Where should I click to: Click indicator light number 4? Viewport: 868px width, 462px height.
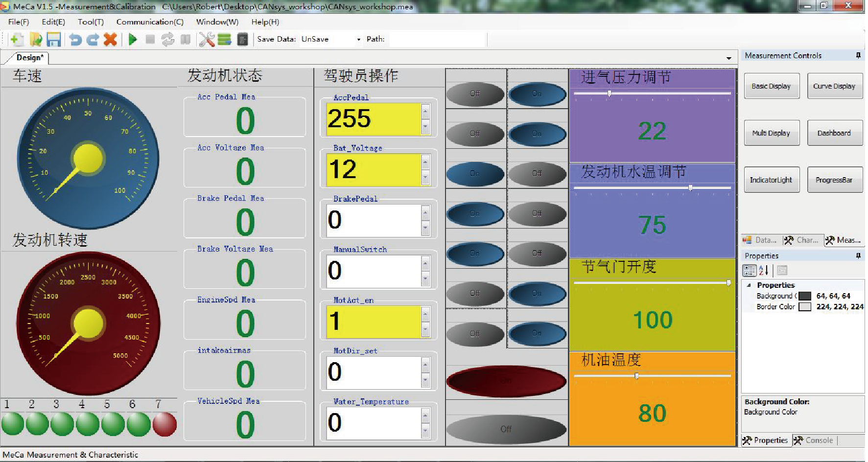coord(88,424)
